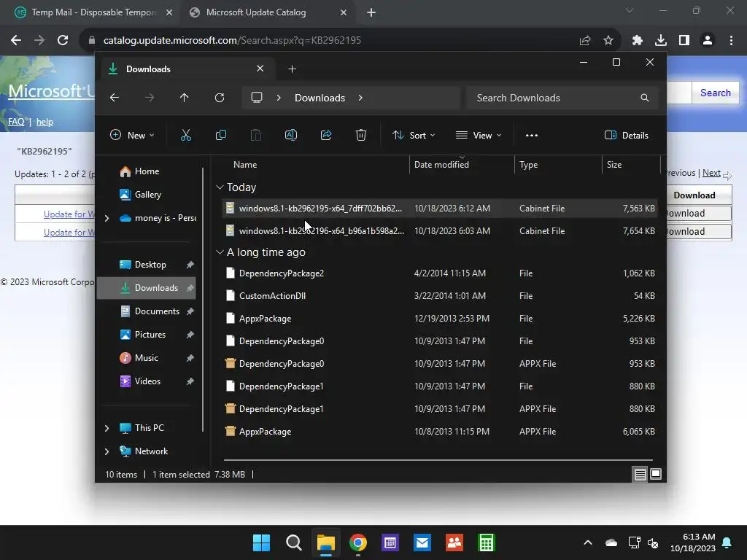Reload the Chrome page
The height and width of the screenshot is (560, 747).
[63, 41]
